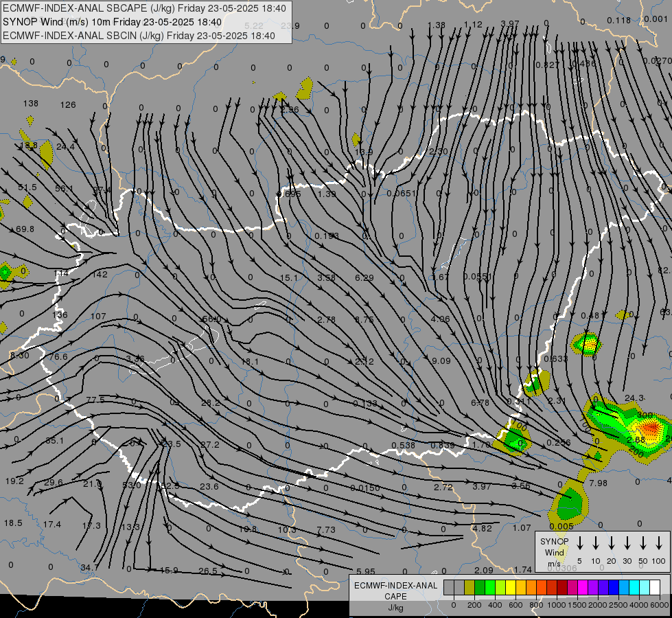The height and width of the screenshot is (618, 672).
Task: Click the map value '0.193'
Action: pos(327,236)
